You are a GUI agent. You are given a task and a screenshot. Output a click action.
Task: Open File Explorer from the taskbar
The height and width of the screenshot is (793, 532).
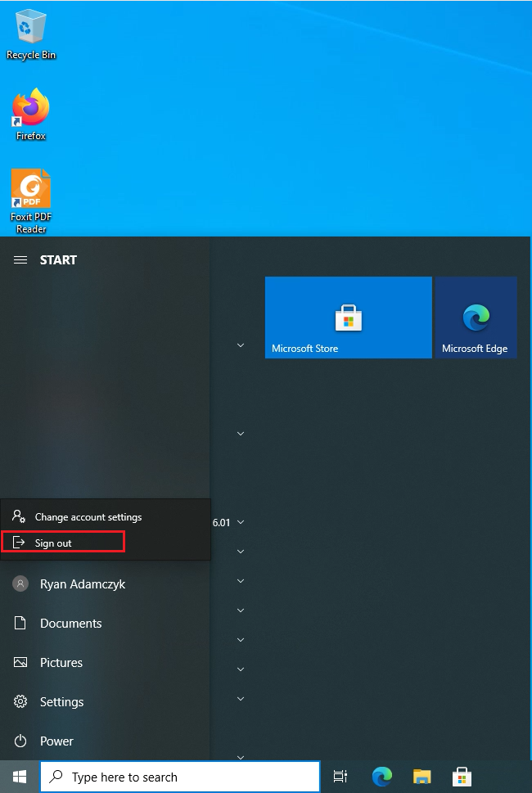point(422,777)
